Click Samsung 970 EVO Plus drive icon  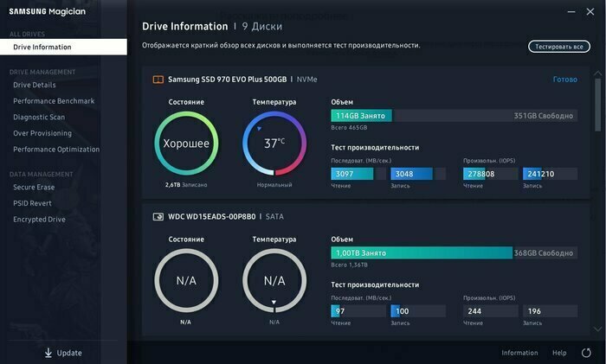(158, 80)
